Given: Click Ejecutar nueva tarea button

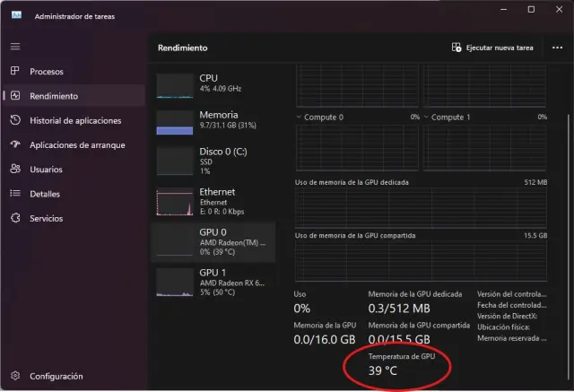Looking at the screenshot, I should click(493, 48).
